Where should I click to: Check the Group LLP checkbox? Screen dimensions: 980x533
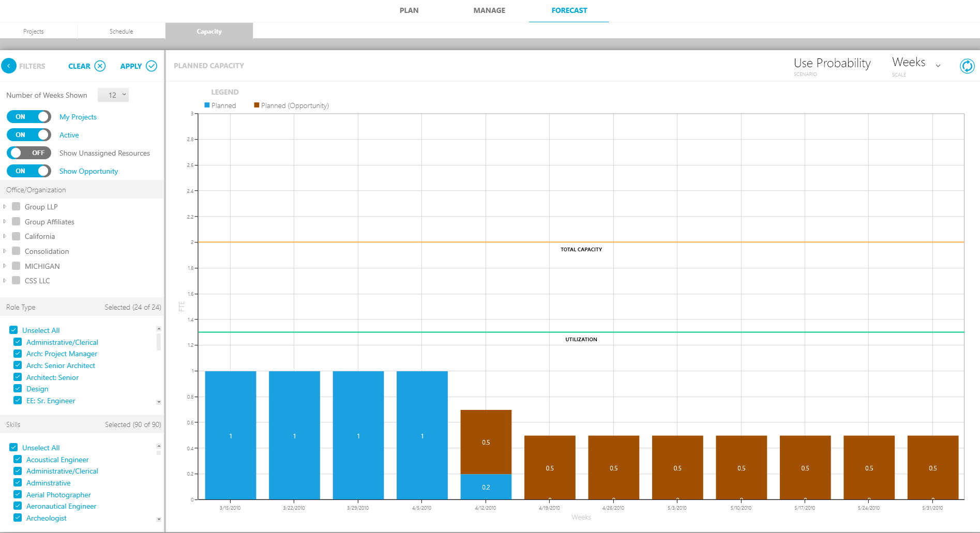coord(16,206)
